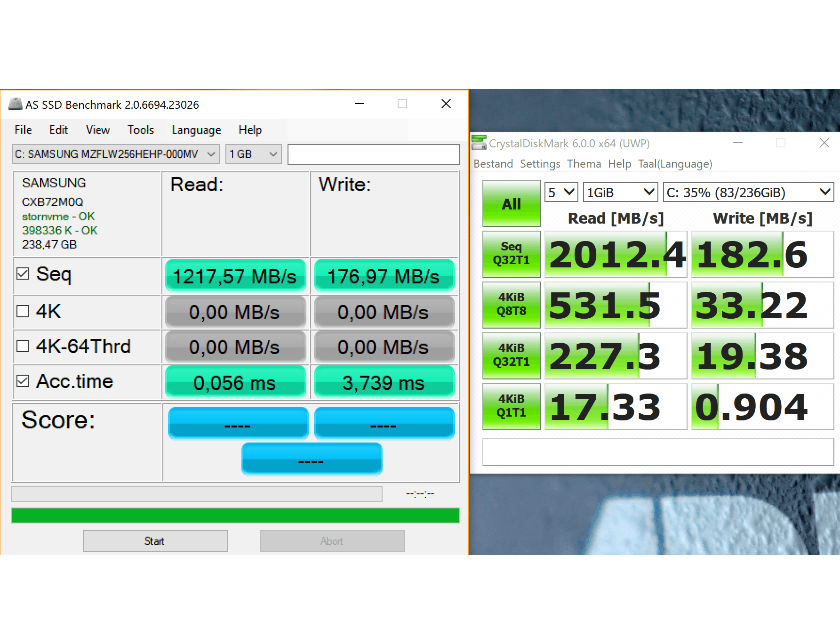Click the 2012.4 sequential read value
Screen dimensions: 840x644
click(616, 254)
